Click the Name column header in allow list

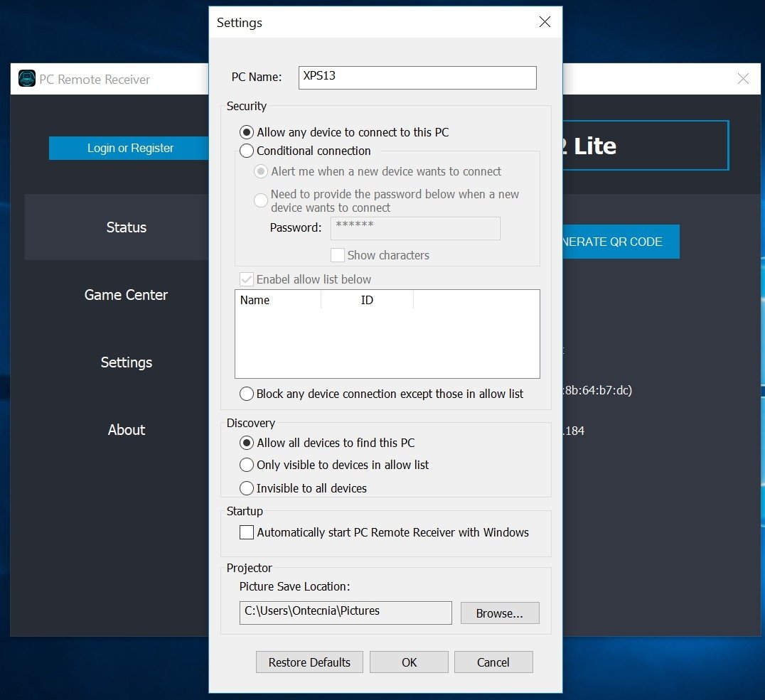tap(278, 300)
